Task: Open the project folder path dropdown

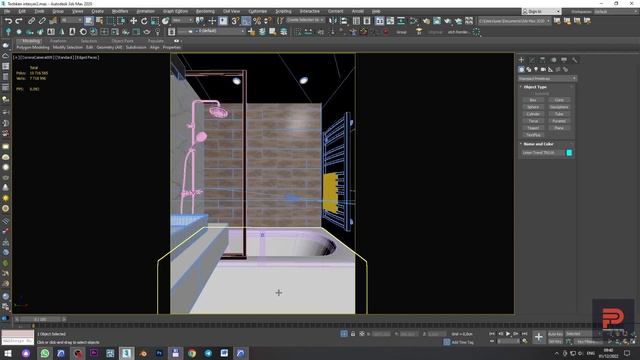Action: 514,20
